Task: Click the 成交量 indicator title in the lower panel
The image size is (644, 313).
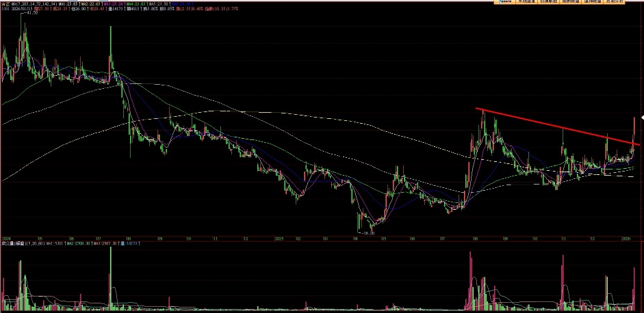Action: point(8,244)
